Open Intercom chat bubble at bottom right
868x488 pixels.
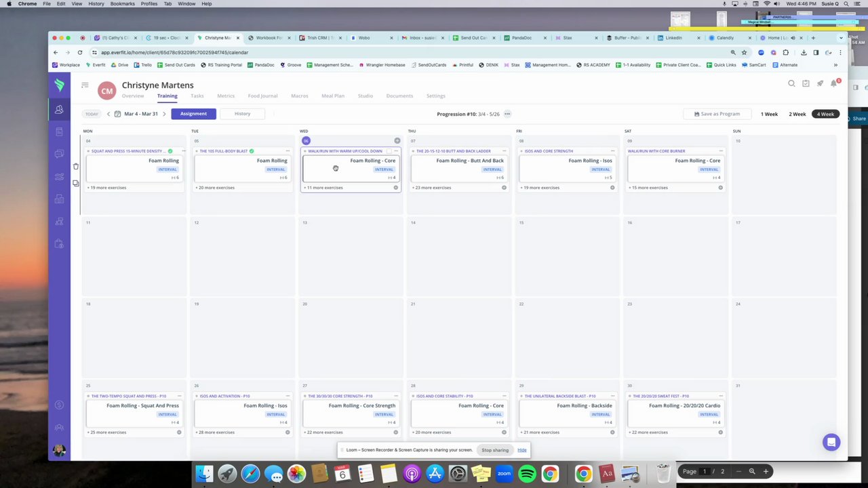click(831, 442)
